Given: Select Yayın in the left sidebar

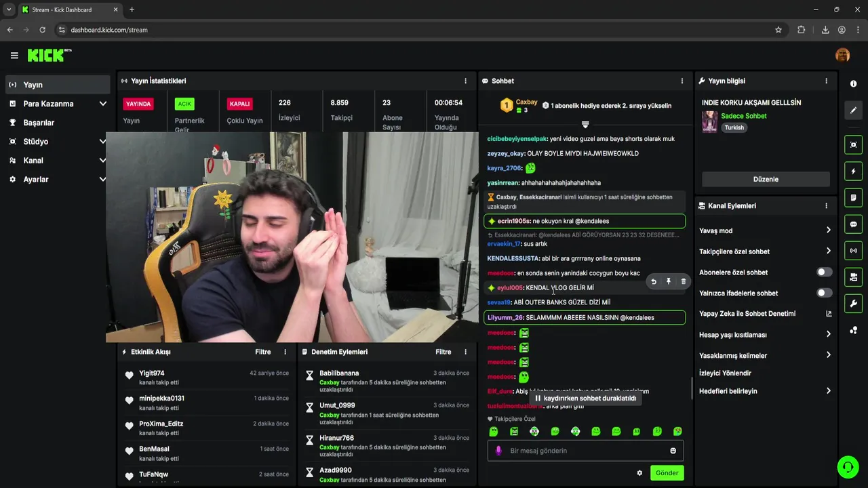Looking at the screenshot, I should point(57,85).
